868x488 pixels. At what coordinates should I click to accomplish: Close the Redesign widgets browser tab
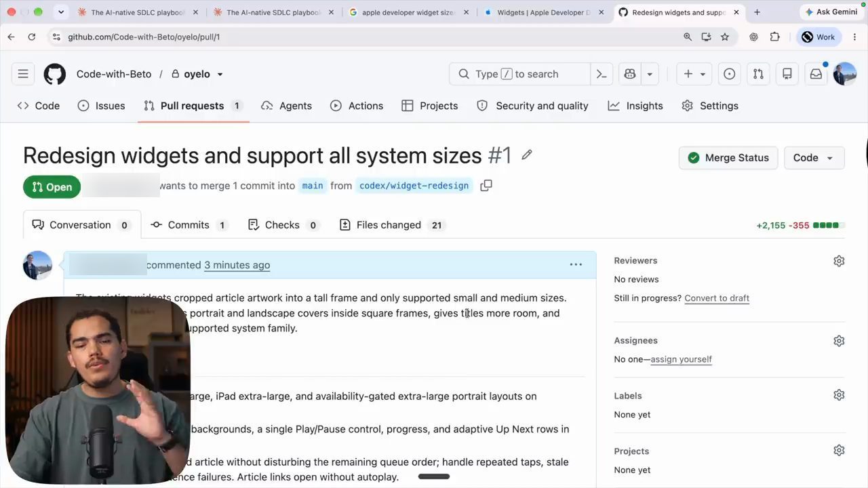pos(736,12)
